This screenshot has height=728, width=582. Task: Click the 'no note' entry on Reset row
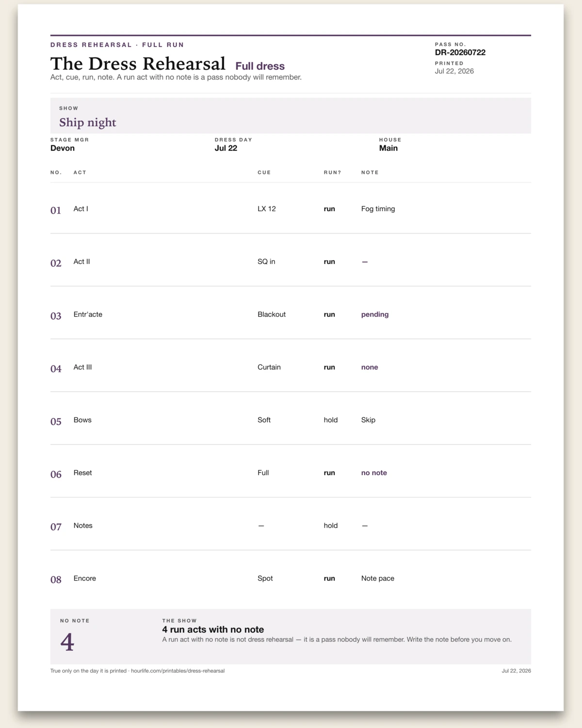374,473
